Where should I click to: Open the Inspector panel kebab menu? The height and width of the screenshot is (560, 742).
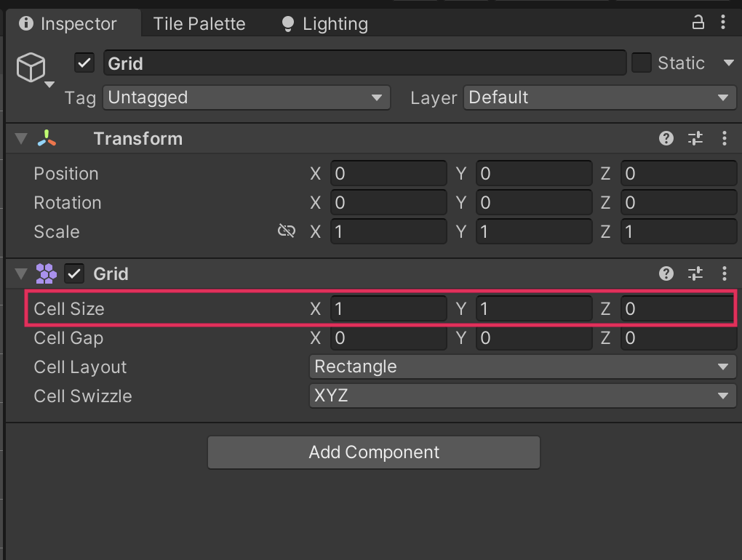pyautogui.click(x=723, y=23)
